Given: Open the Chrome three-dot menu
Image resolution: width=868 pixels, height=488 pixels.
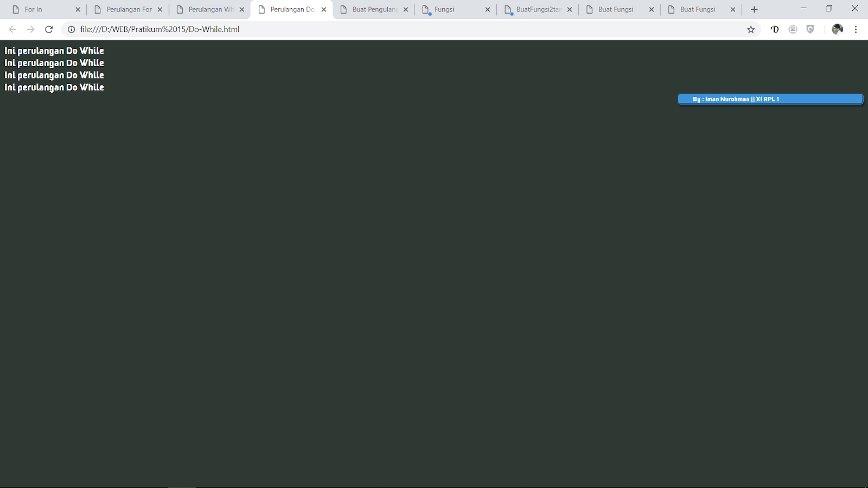Looking at the screenshot, I should [x=856, y=29].
